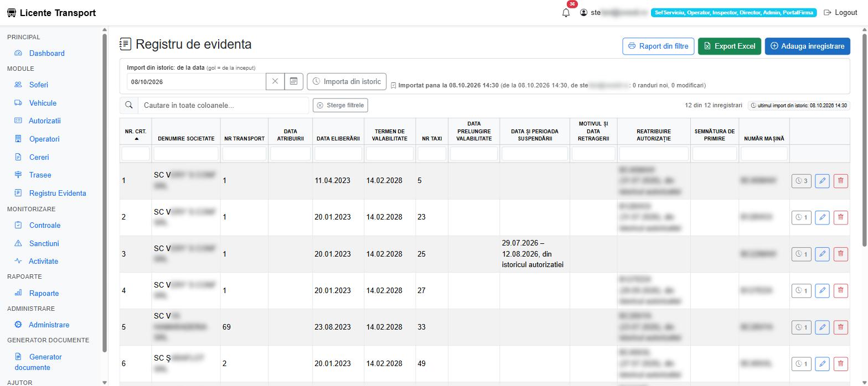Open the Trasee module

point(40,175)
